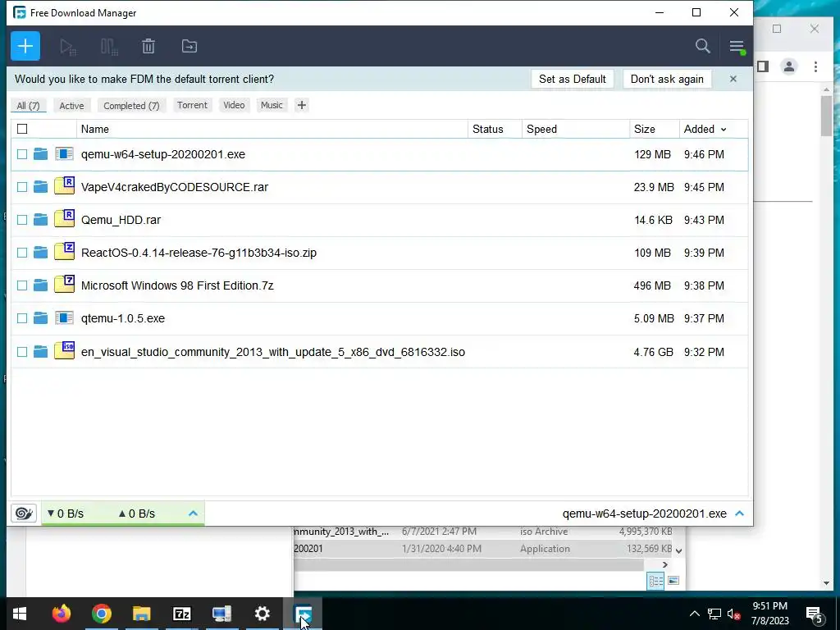
Task: Click the Explorer window horizontal scrollbar
Action: tap(469, 564)
